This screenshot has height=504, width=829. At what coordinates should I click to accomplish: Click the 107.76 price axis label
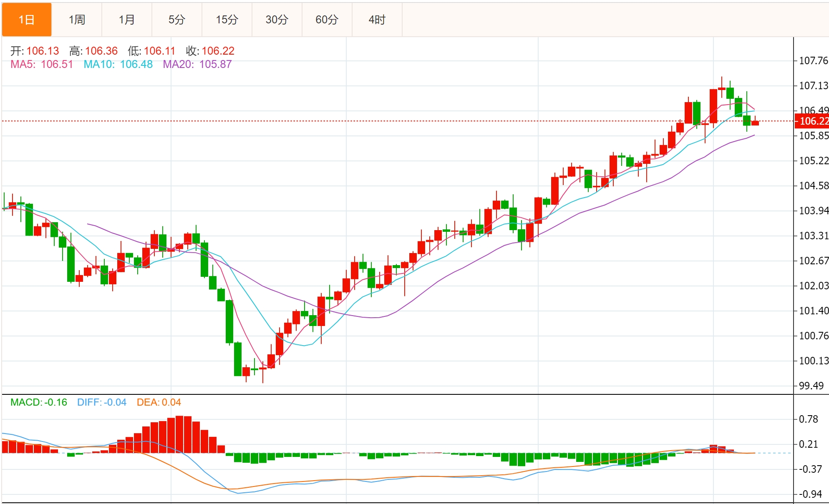pos(813,61)
